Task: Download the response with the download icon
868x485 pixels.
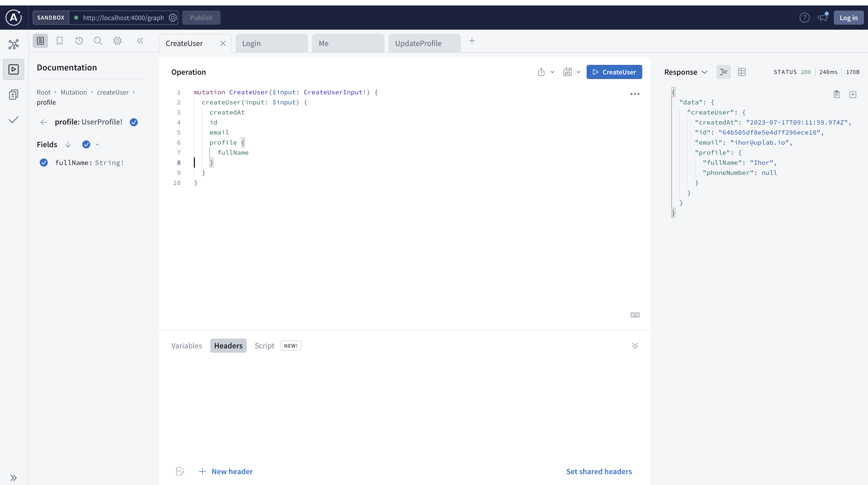Action: 853,94
